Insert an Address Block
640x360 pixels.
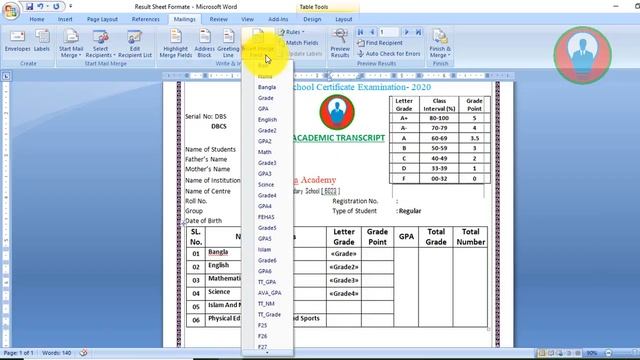(204, 44)
